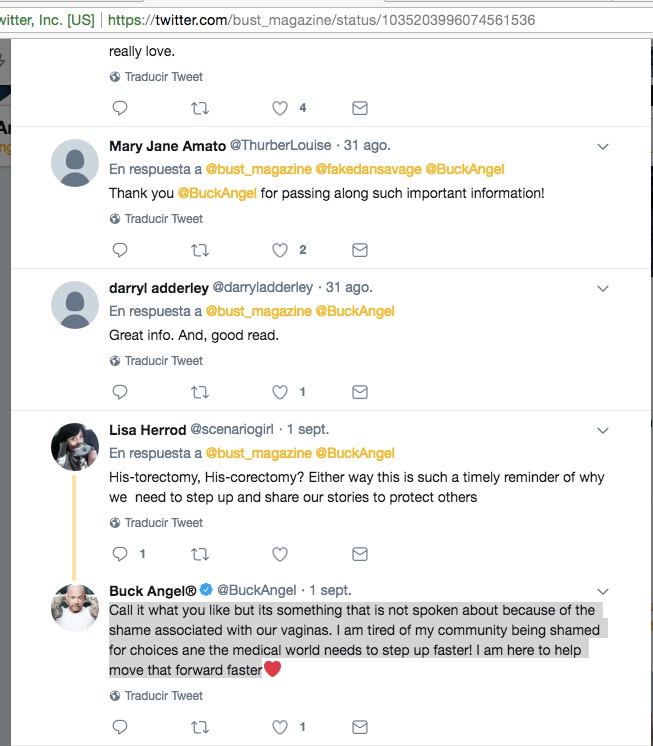Like Mary Jane Amato's tweet
Screen dimensions: 653x746
(x=281, y=250)
